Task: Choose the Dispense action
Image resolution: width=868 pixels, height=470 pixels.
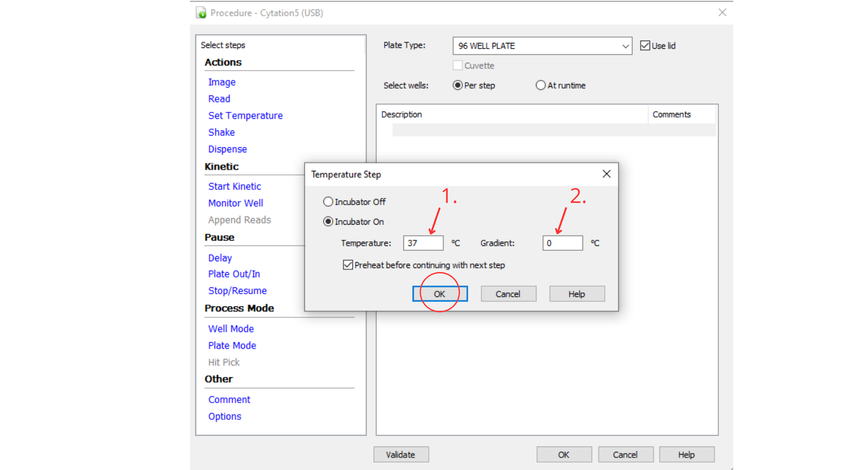Action: (x=228, y=149)
